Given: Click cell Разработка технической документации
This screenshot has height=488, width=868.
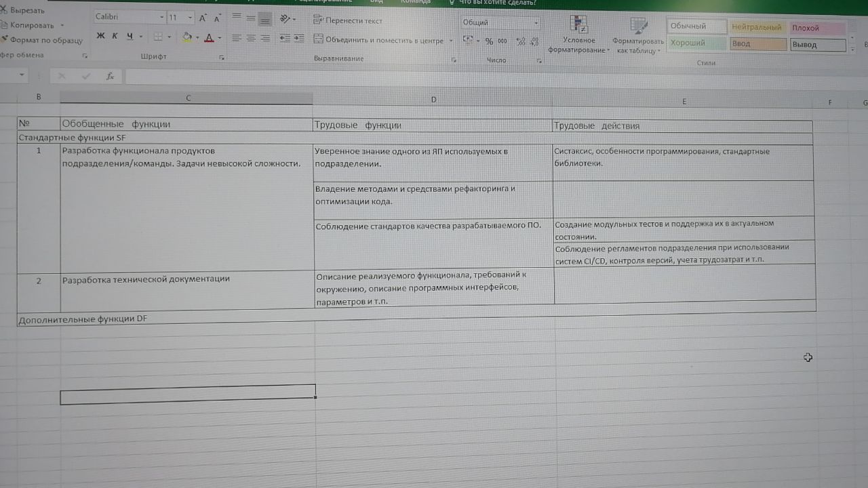Looking at the screenshot, I should coord(187,291).
